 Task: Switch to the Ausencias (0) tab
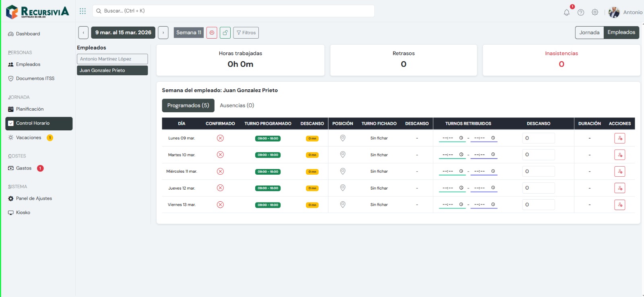click(x=237, y=105)
